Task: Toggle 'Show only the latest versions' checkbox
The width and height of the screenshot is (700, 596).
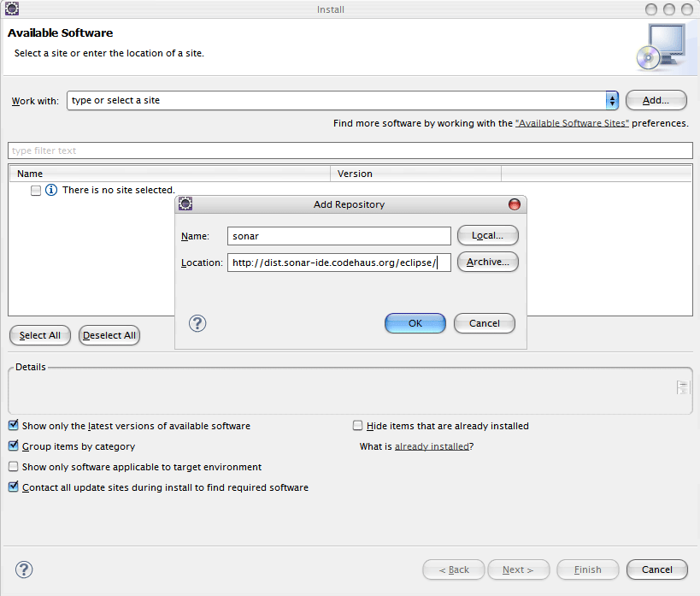Action: pyautogui.click(x=14, y=426)
